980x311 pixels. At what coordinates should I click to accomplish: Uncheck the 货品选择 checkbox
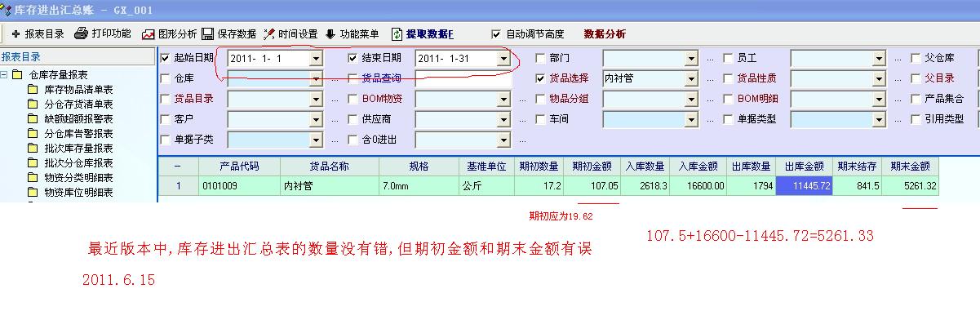point(540,78)
